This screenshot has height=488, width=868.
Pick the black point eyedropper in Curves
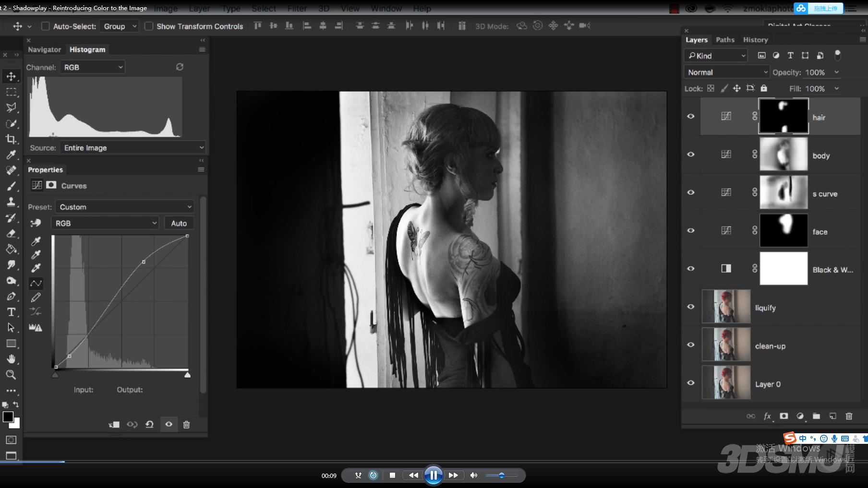pos(36,241)
